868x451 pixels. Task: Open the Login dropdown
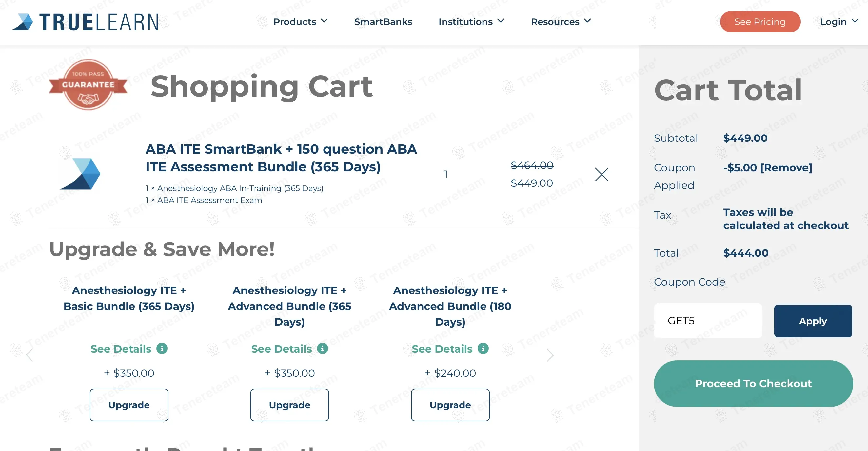(x=838, y=22)
